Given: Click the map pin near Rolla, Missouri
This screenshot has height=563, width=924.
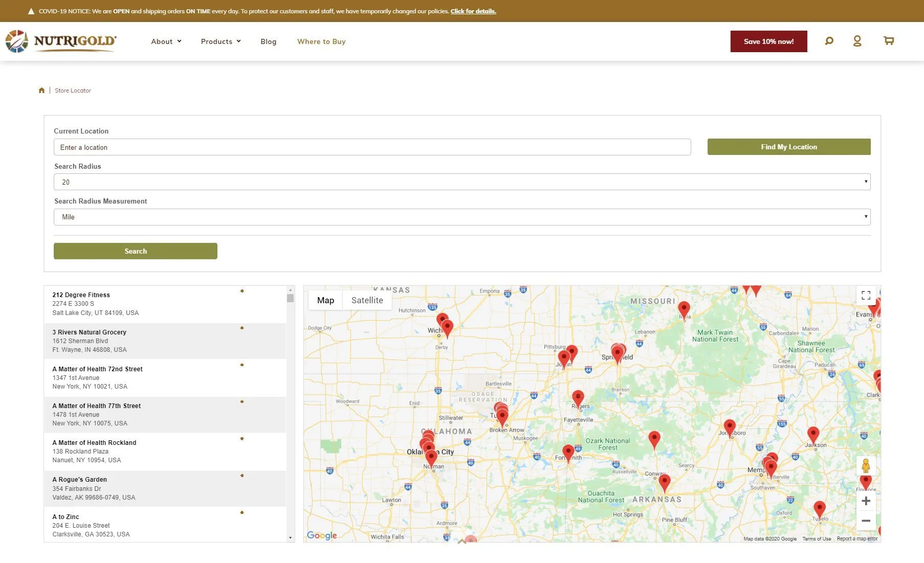Looking at the screenshot, I should click(684, 310).
